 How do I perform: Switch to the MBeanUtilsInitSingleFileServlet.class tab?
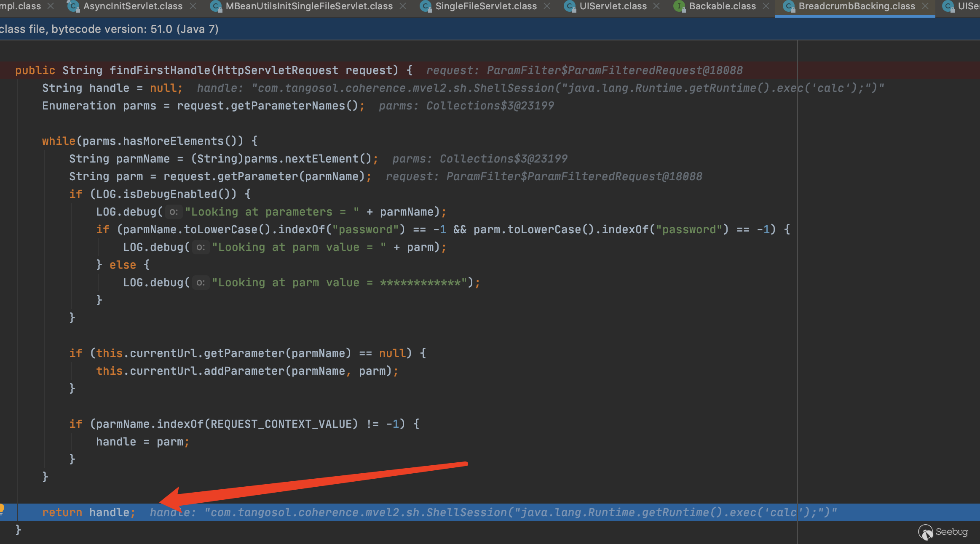tap(309, 6)
